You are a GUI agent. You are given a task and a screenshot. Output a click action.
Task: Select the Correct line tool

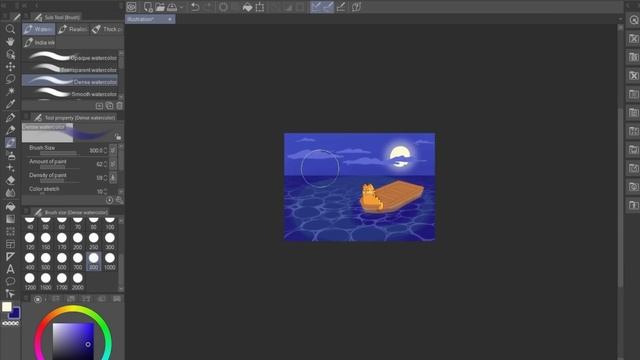pyautogui.click(x=10, y=294)
